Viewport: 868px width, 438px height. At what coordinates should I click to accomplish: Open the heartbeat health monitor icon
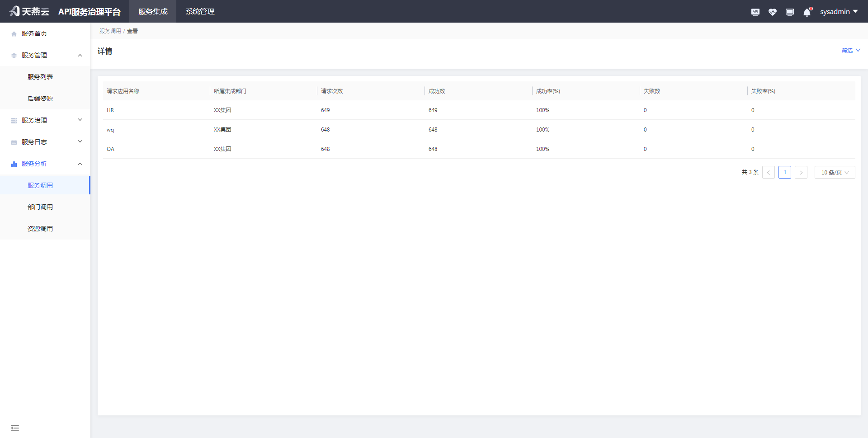(x=772, y=12)
